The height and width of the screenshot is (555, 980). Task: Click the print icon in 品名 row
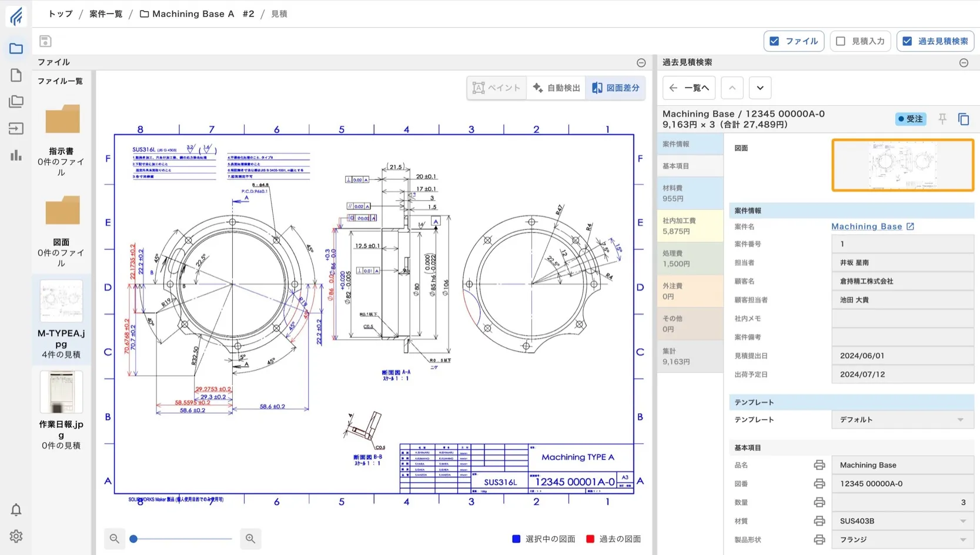tap(819, 465)
